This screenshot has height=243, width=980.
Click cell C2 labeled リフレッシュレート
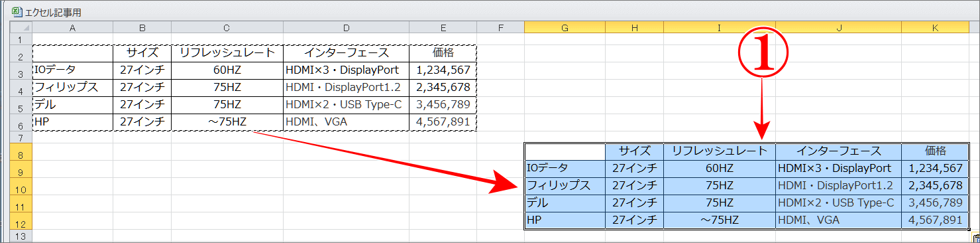[x=227, y=53]
